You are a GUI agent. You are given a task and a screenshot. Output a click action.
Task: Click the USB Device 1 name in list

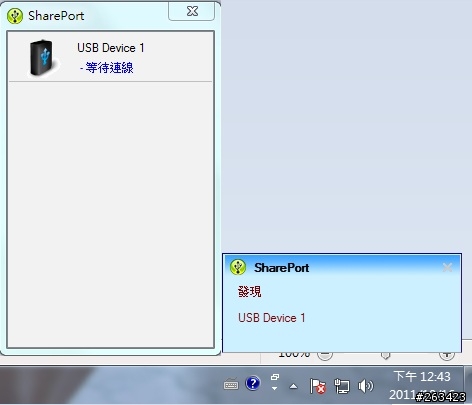[111, 48]
